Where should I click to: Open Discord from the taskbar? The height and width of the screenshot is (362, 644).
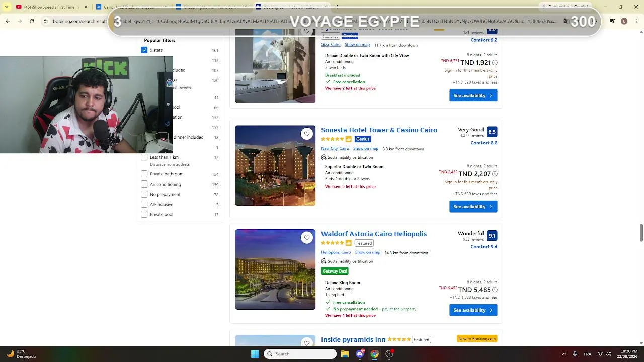point(360,354)
